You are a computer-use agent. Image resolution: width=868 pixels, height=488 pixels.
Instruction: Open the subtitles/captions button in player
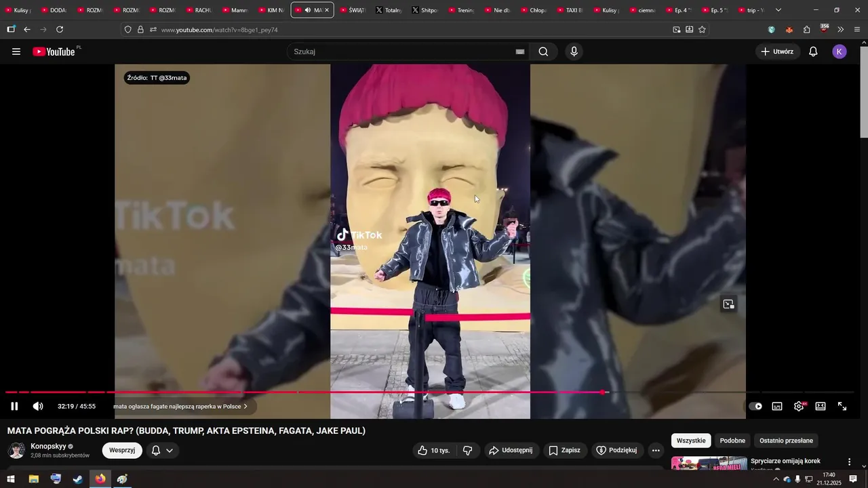pyautogui.click(x=777, y=406)
